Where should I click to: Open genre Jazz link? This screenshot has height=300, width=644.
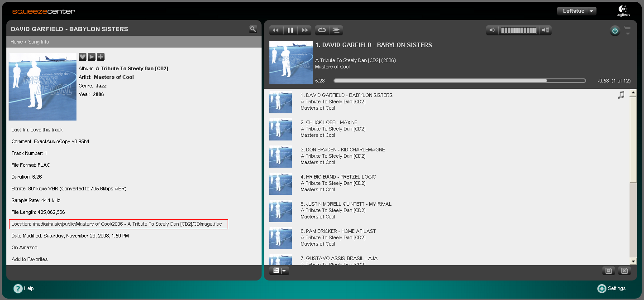(101, 86)
